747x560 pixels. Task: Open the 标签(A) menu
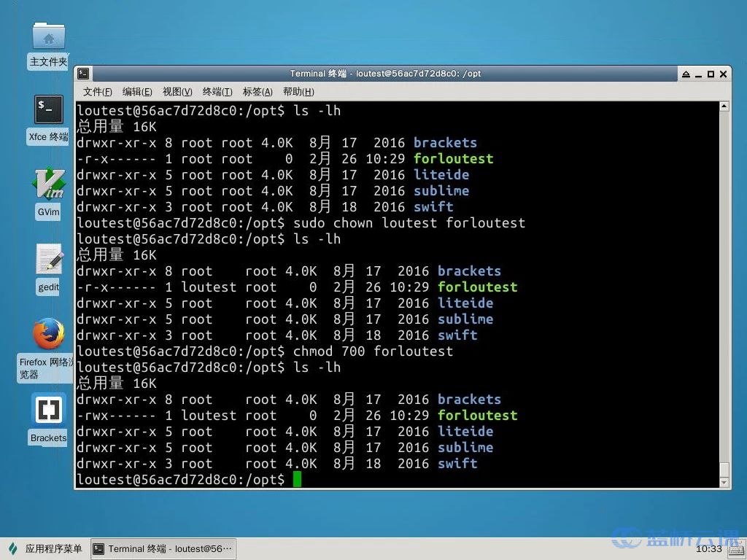click(258, 92)
